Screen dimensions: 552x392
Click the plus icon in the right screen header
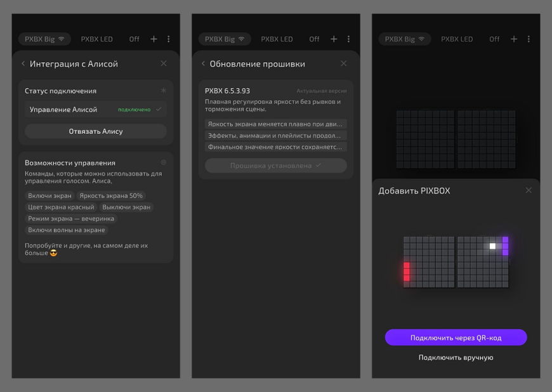click(514, 39)
